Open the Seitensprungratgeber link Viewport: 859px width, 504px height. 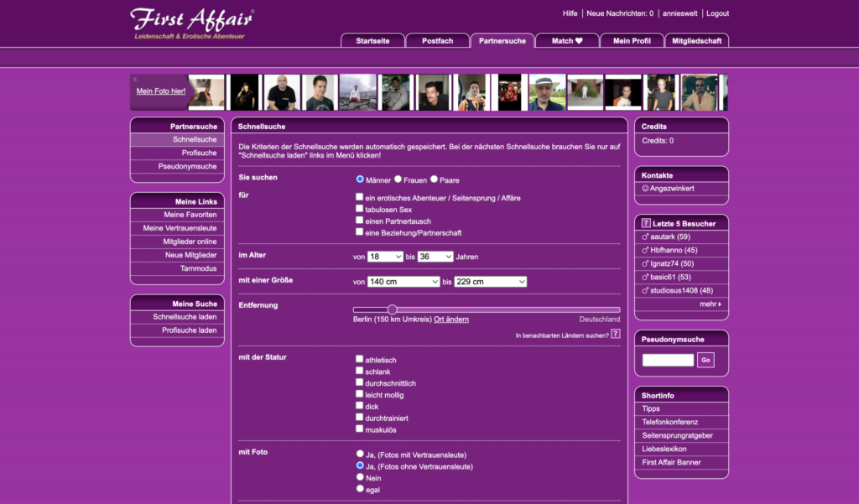pos(677,435)
